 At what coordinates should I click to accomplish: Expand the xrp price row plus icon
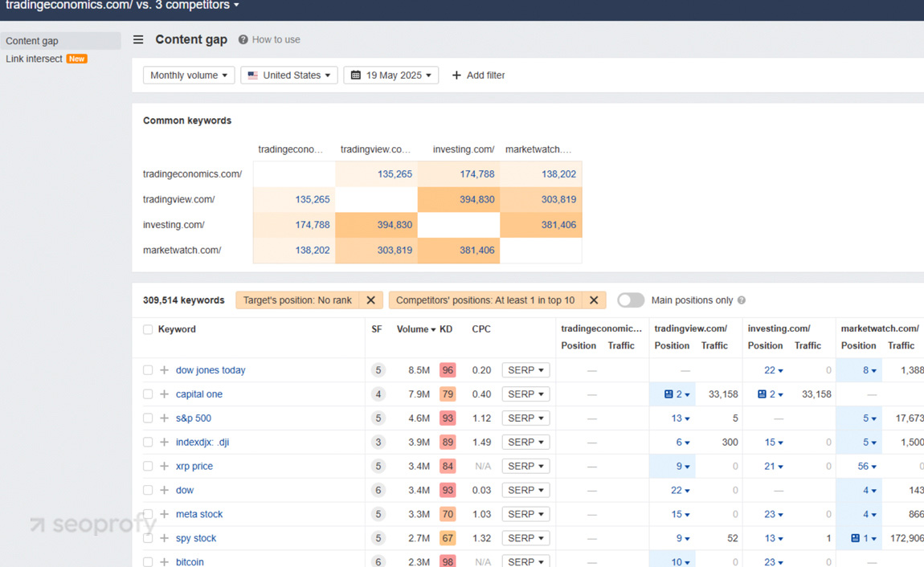(165, 466)
